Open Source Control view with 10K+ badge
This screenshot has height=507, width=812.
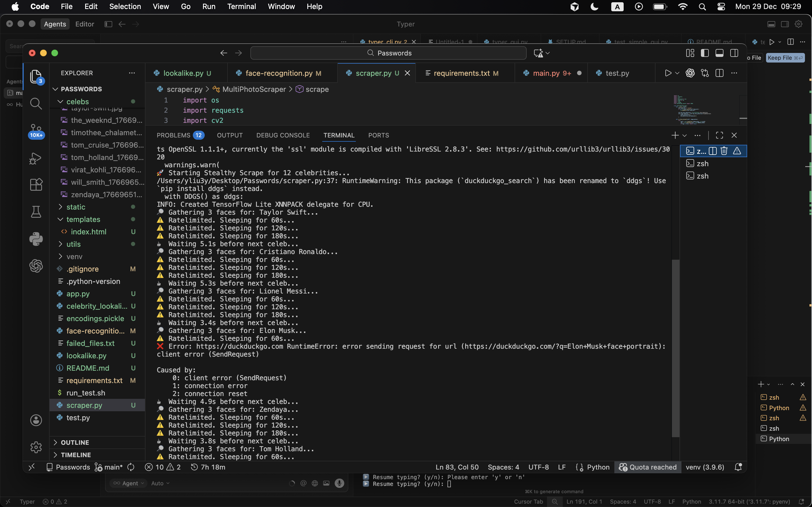[x=36, y=131]
